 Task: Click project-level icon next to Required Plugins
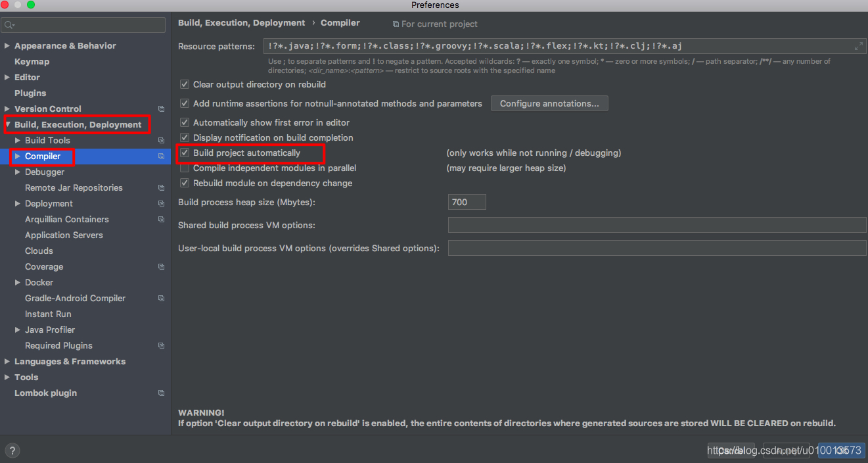click(161, 345)
